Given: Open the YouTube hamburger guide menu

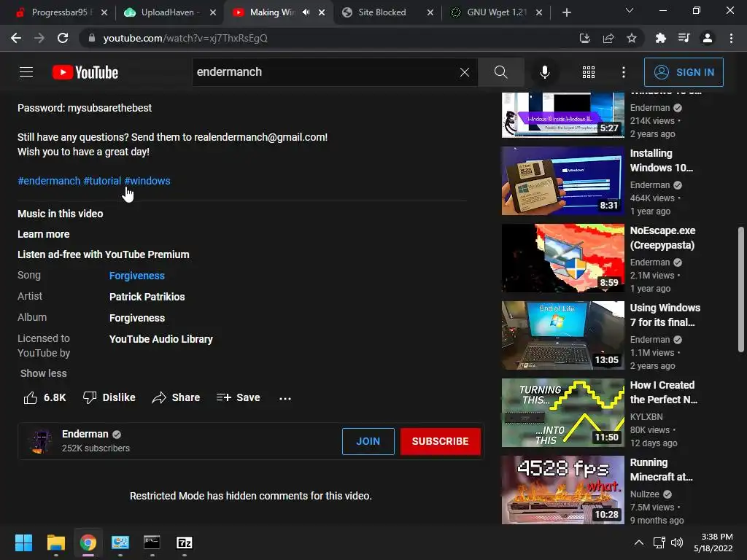Looking at the screenshot, I should [26, 72].
